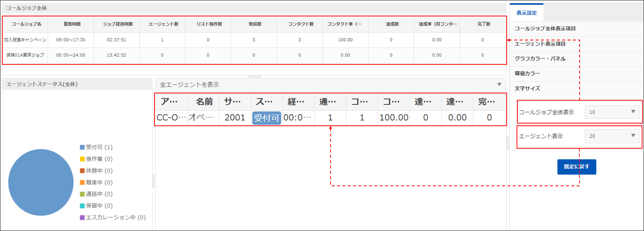Click purple エスカレーション中 legend swatch
644x231 pixels.
tap(82, 218)
